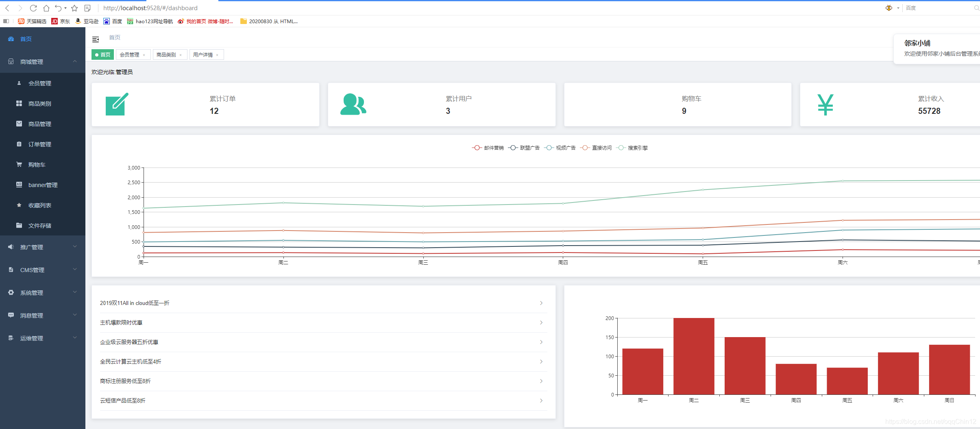
Task: Click the star icon beside 收藏列表
Action: pos(19,205)
